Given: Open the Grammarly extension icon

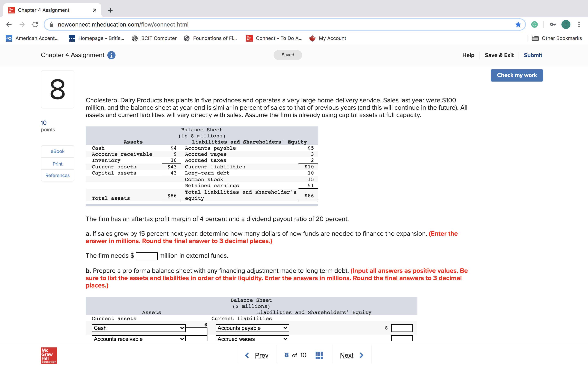Looking at the screenshot, I should point(534,24).
